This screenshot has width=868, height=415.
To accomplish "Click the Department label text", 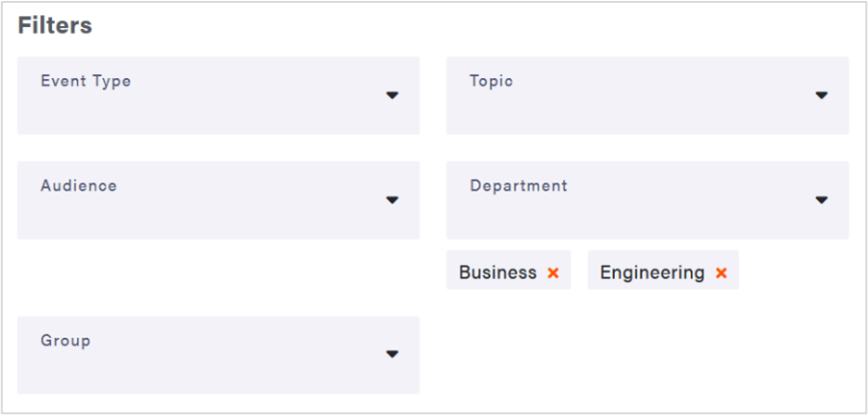I will point(519,186).
